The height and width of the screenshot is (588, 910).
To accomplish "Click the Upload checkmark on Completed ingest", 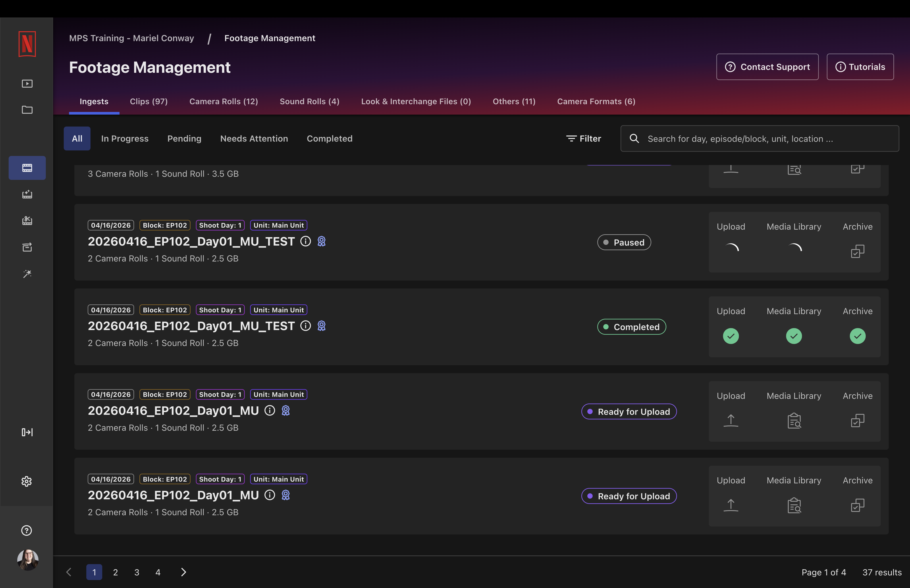I will (731, 336).
